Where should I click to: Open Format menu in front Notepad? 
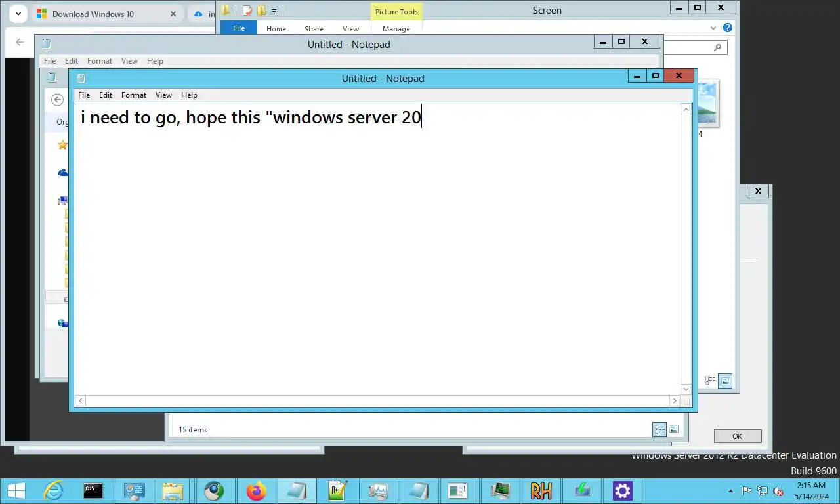pyautogui.click(x=134, y=95)
